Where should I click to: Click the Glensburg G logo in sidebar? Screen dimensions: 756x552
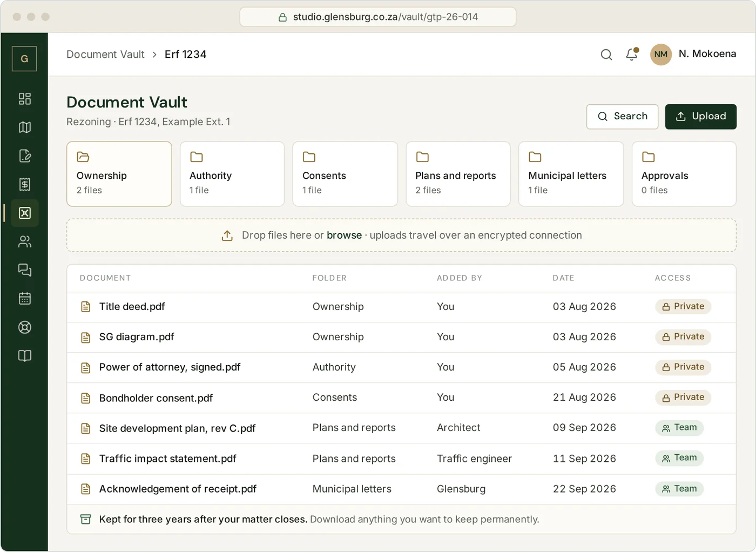click(x=24, y=59)
